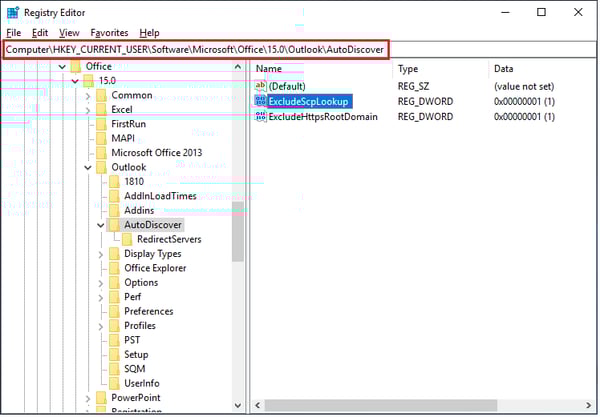Open the View menu

(x=69, y=33)
